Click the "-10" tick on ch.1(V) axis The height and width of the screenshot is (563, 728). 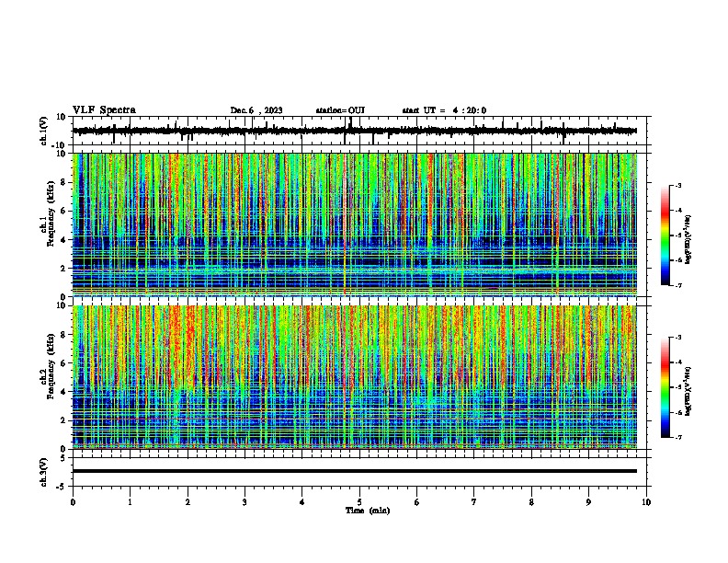coord(60,145)
